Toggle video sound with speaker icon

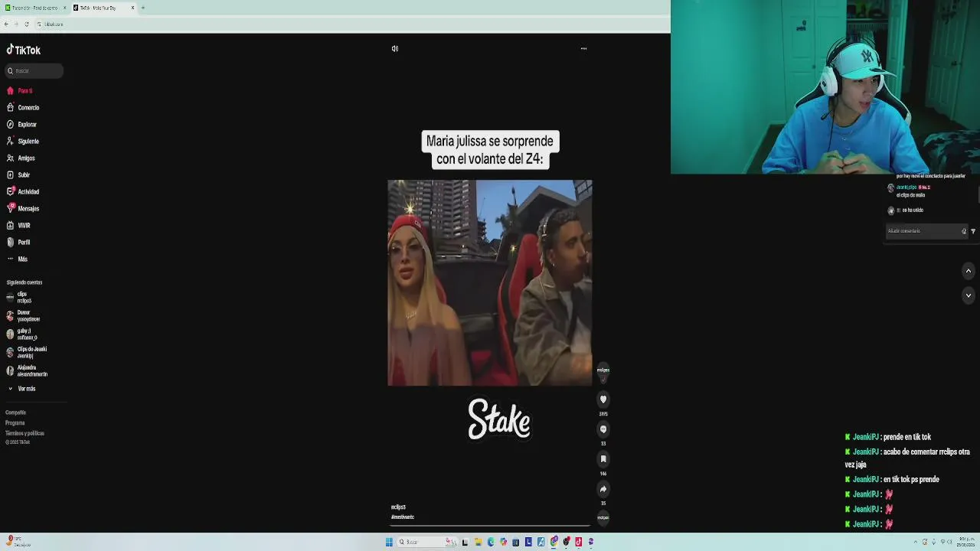pos(395,48)
